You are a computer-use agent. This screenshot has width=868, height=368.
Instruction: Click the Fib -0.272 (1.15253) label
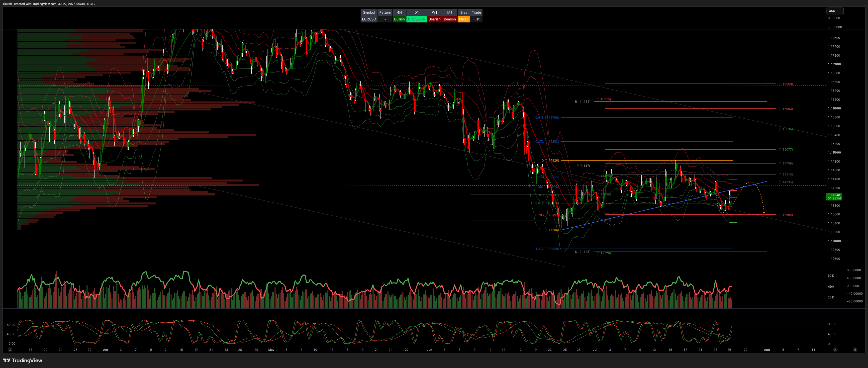[546, 142]
